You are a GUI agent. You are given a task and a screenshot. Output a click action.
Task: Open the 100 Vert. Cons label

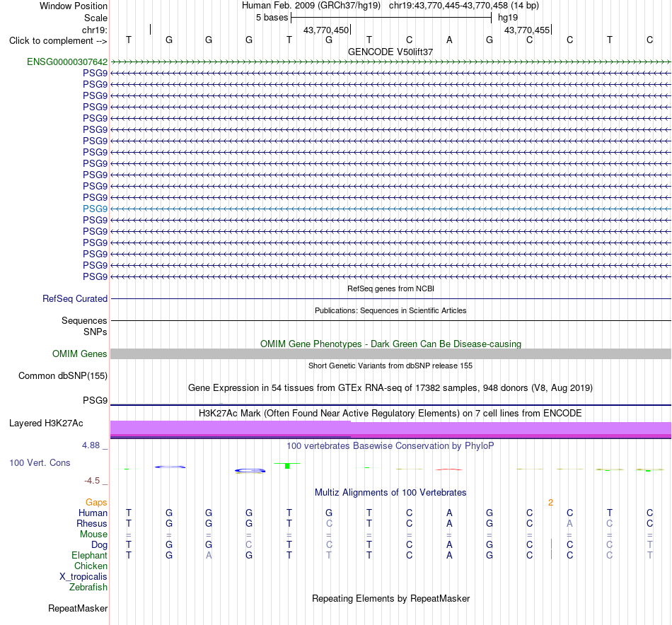pos(40,462)
